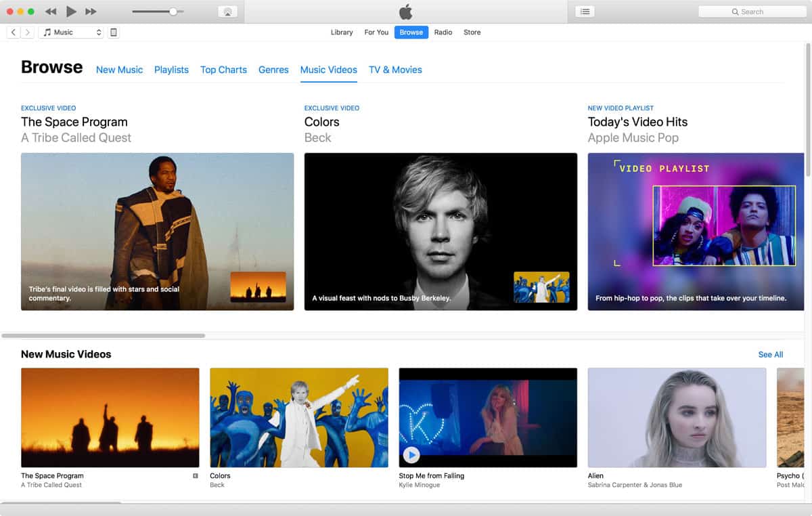
Task: Play the Stop Me from Falling video
Action: (x=411, y=454)
